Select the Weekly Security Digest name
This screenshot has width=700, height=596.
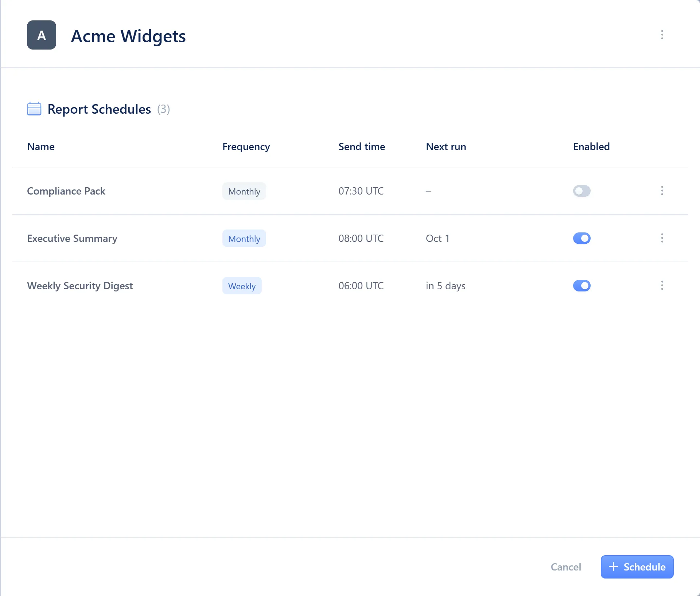(x=80, y=286)
